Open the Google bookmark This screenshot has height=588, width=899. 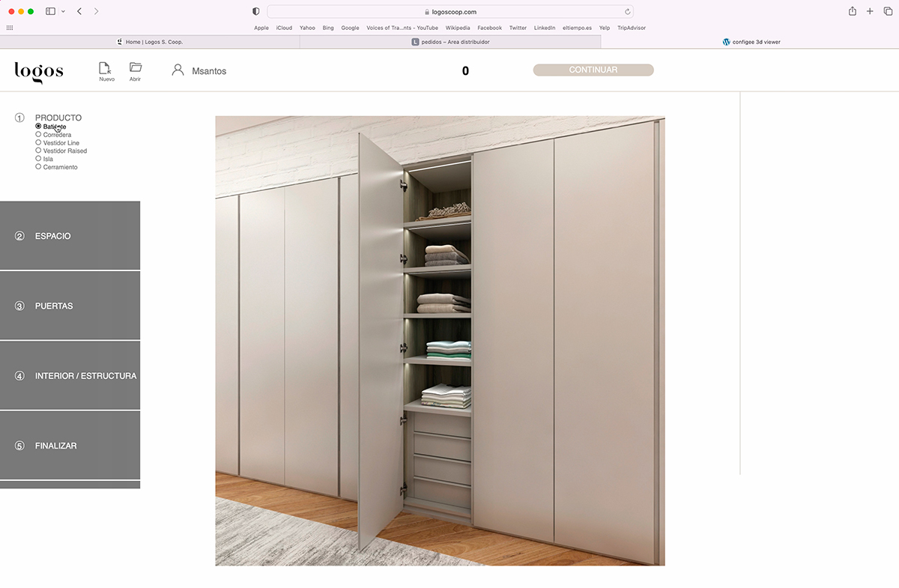pyautogui.click(x=350, y=28)
